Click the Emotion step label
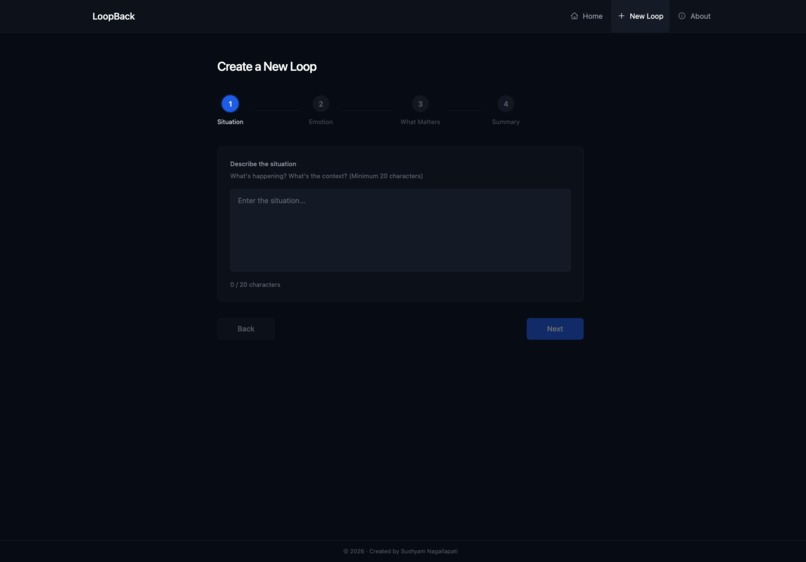 pyautogui.click(x=321, y=122)
